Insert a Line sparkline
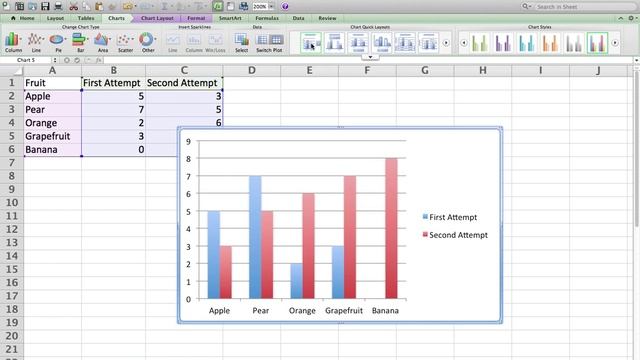Image resolution: width=640 pixels, height=360 pixels. pyautogui.click(x=173, y=42)
